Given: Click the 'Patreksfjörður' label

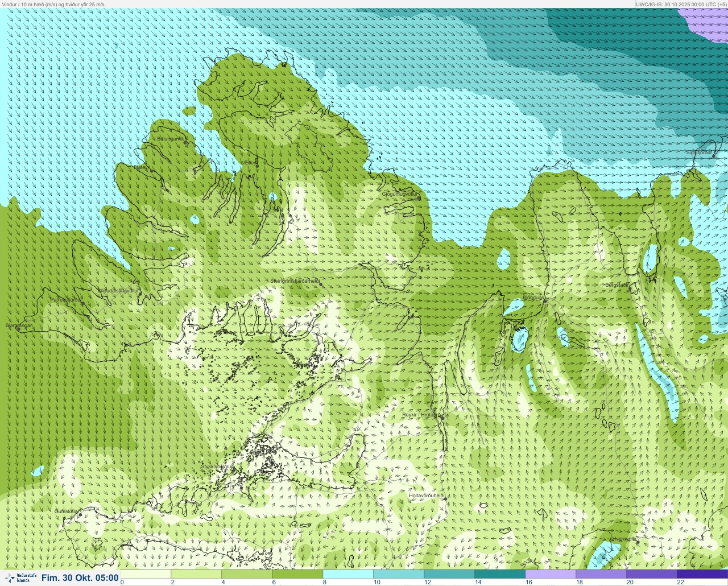Looking at the screenshot, I should point(66,299).
